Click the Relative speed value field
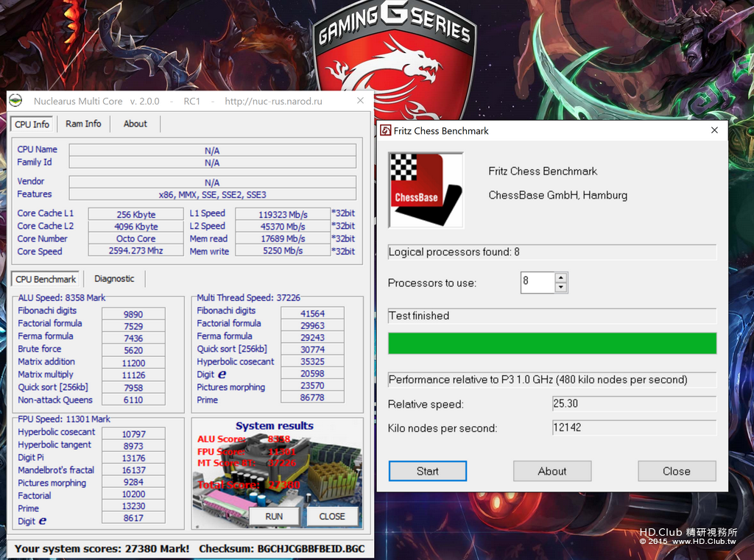 coord(634,404)
